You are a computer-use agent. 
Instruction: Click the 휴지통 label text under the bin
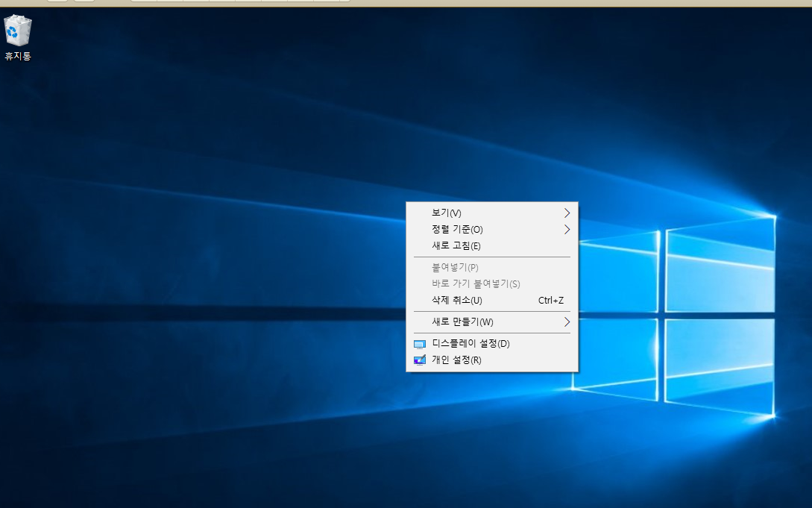18,57
